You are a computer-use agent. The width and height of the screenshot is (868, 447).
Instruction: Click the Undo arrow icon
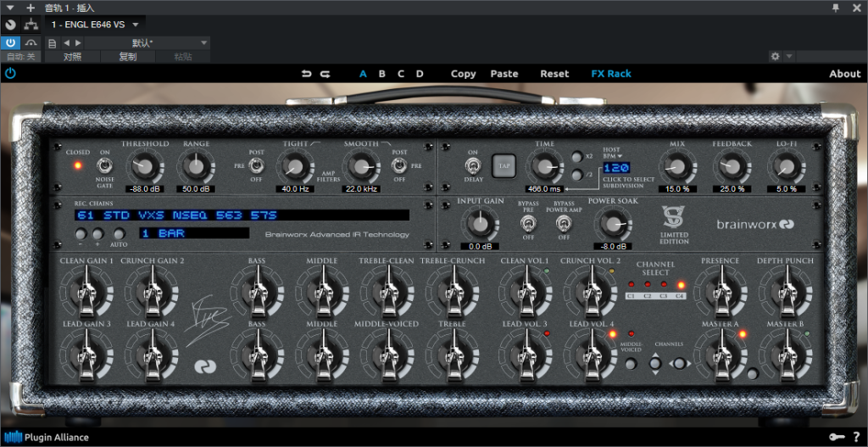coord(306,74)
